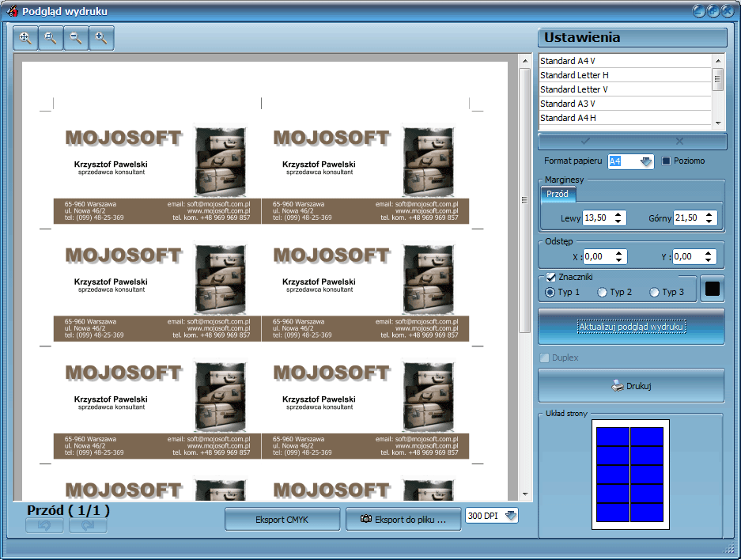Open the black marker color swatch
The width and height of the screenshot is (741, 560).
point(713,289)
